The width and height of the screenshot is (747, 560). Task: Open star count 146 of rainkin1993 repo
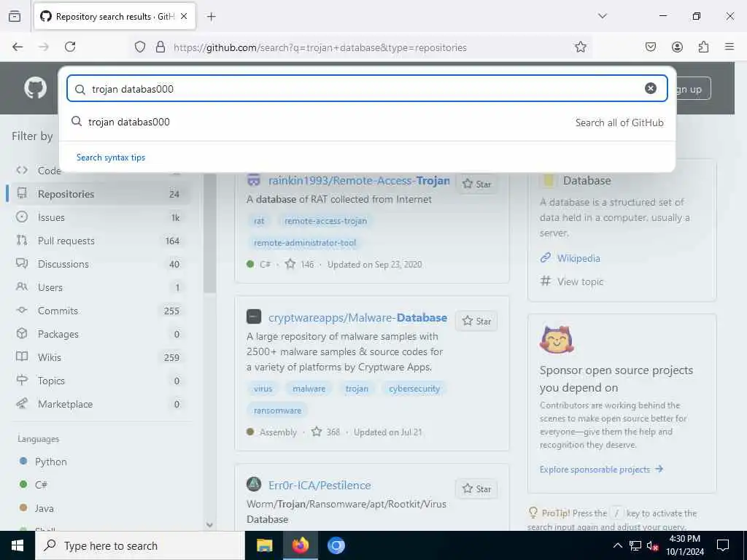[300, 264]
